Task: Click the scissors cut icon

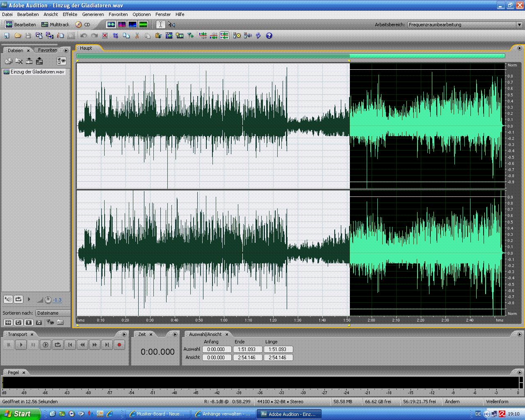Action: (137, 36)
